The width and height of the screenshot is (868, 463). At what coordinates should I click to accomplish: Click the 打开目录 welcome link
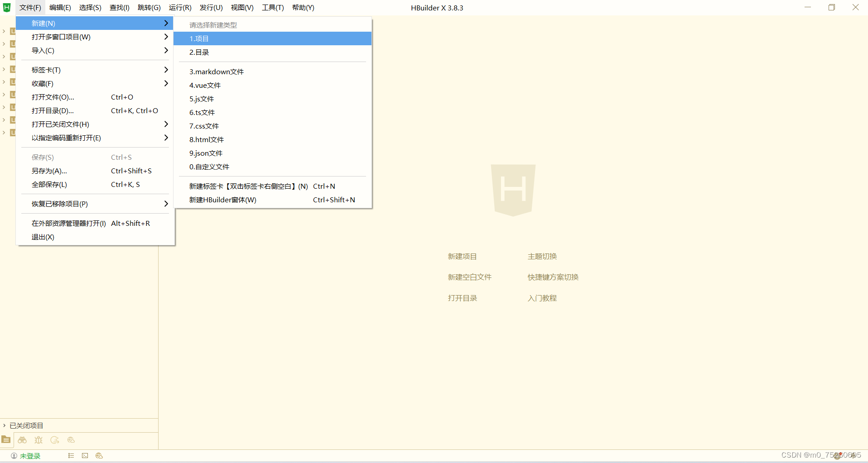(x=462, y=298)
